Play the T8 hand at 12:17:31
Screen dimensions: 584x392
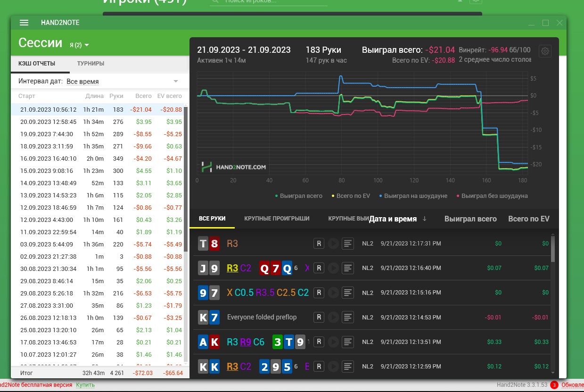333,244
